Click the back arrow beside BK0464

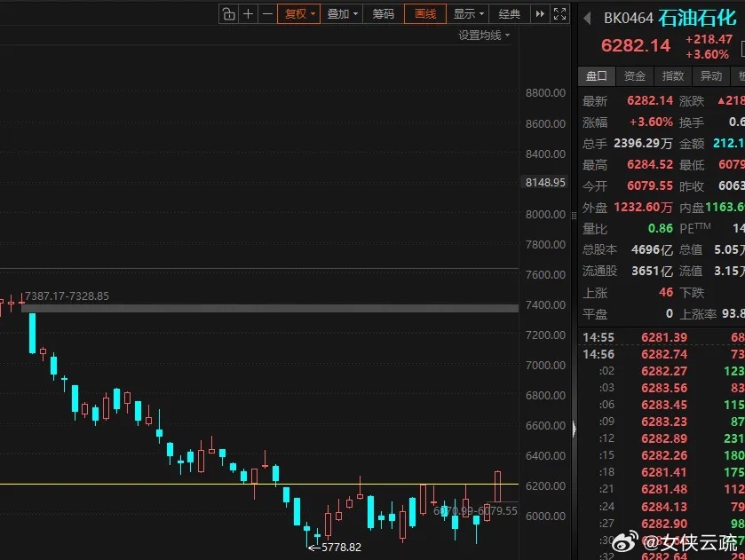tap(587, 19)
